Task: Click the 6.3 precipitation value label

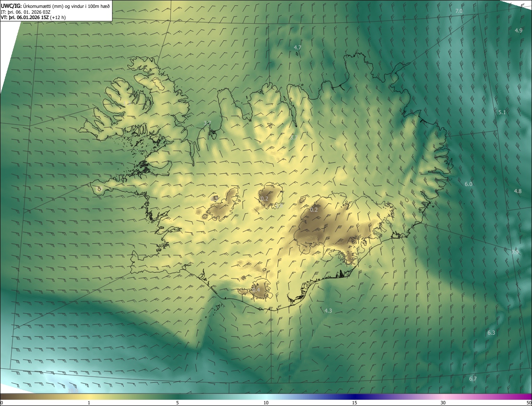Action: pos(491,333)
